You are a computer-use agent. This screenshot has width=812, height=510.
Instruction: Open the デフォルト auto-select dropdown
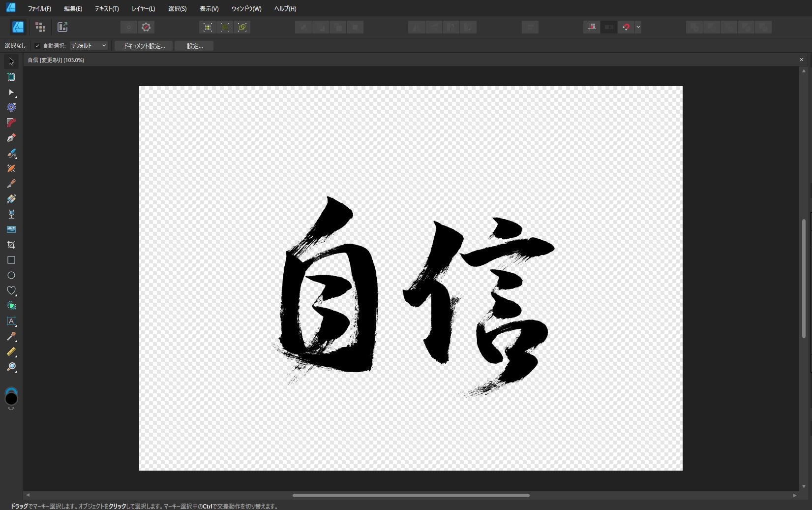[x=89, y=46]
